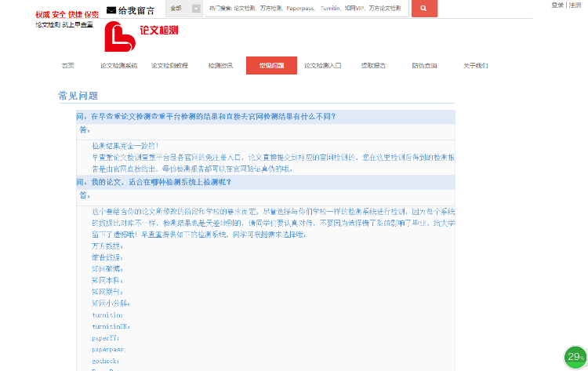588x371 pixels.
Task: Click the second question 适合在哪种检测系统上检测
Action: click(x=154, y=182)
